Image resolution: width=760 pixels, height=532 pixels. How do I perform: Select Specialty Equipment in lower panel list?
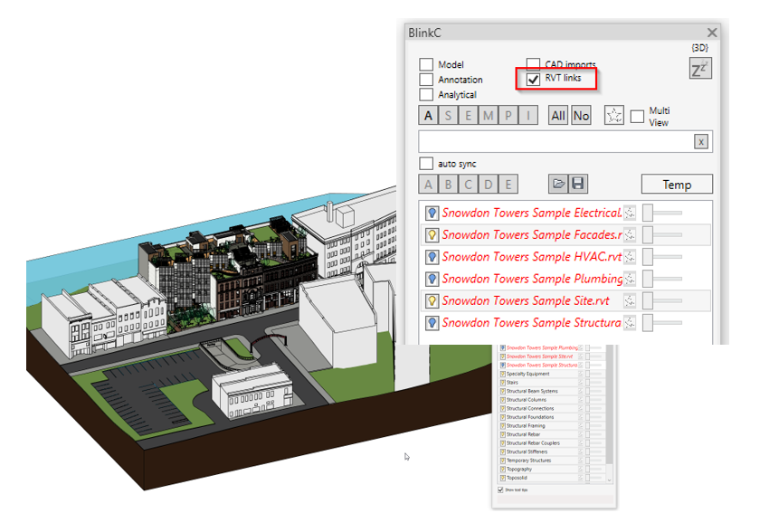click(527, 374)
